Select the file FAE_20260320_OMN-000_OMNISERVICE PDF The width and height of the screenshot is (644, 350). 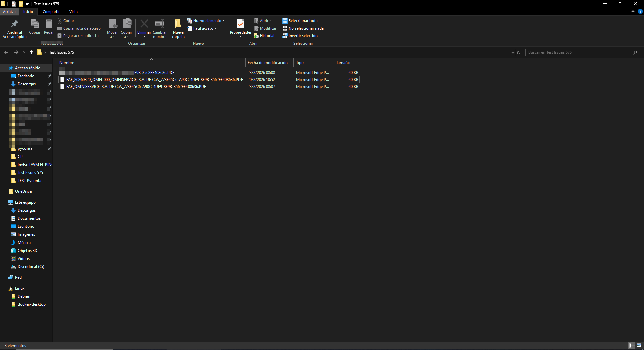click(x=209, y=80)
